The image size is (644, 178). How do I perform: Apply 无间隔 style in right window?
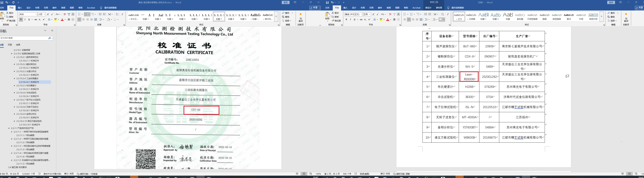[471, 16]
